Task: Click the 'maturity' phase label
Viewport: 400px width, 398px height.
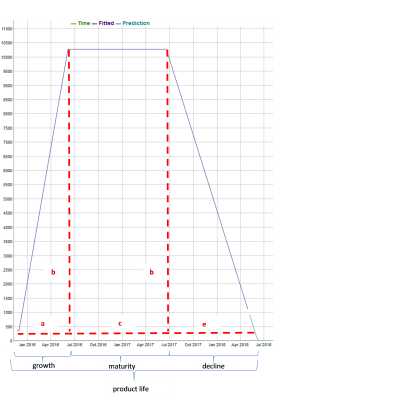Action: pyautogui.click(x=122, y=366)
